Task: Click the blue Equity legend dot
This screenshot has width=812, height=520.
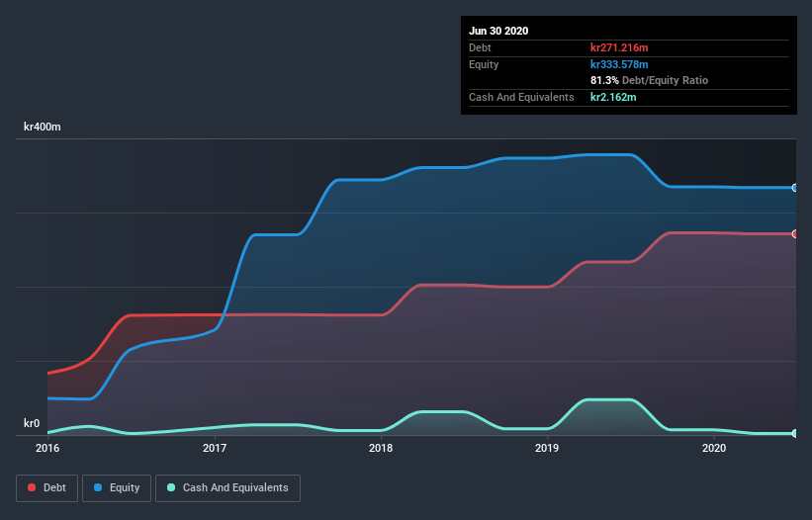Action: click(98, 487)
